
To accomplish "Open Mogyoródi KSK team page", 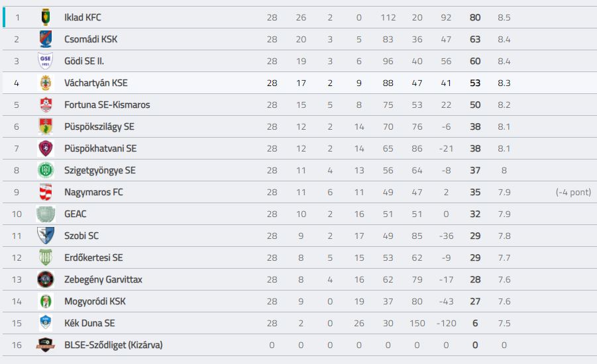I will (x=95, y=301).
